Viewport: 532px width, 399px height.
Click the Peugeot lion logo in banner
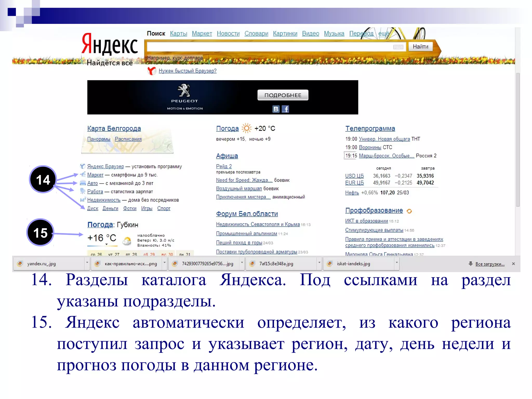[184, 90]
